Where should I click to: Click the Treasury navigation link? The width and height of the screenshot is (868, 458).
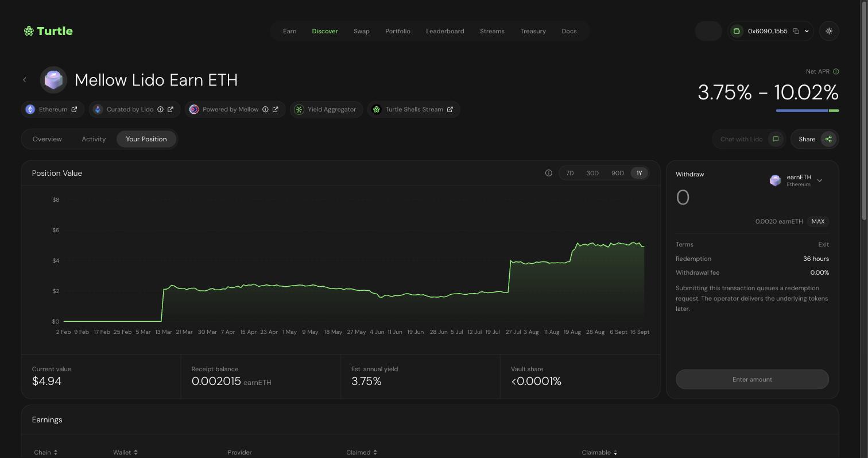(533, 31)
